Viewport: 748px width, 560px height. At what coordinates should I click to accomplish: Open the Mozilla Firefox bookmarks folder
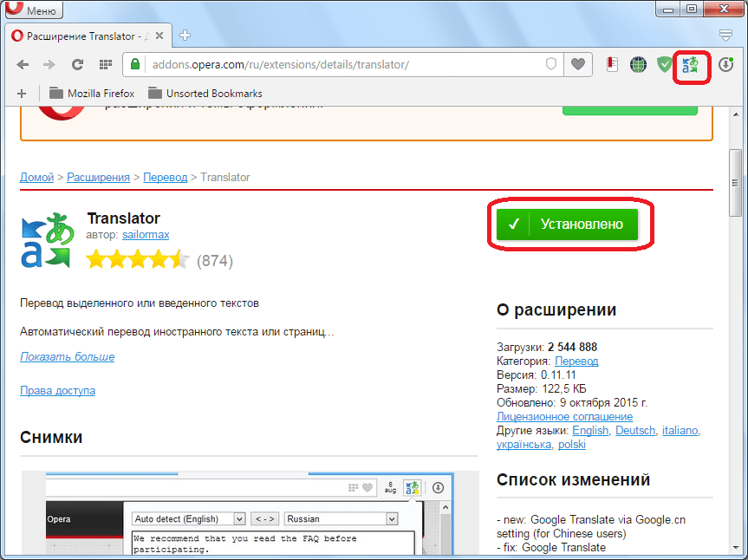[x=92, y=93]
